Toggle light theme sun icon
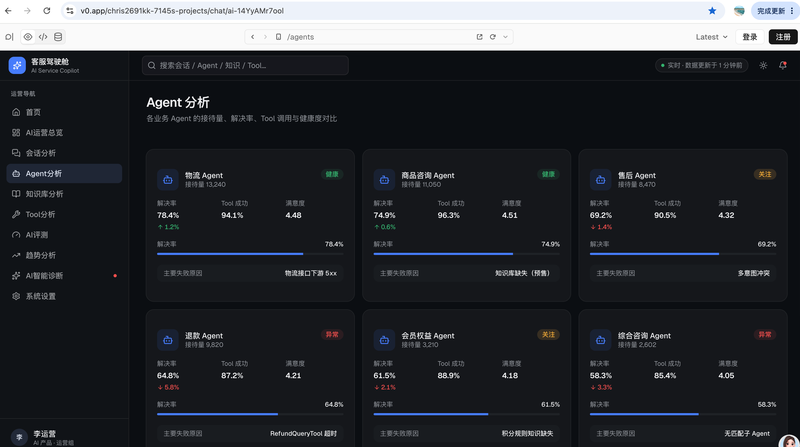Viewport: 800px width, 447px height. [x=763, y=65]
